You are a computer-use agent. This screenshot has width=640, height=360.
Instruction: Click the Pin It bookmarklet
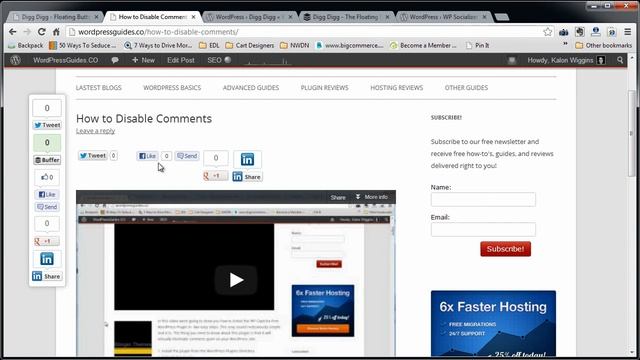[478, 45]
